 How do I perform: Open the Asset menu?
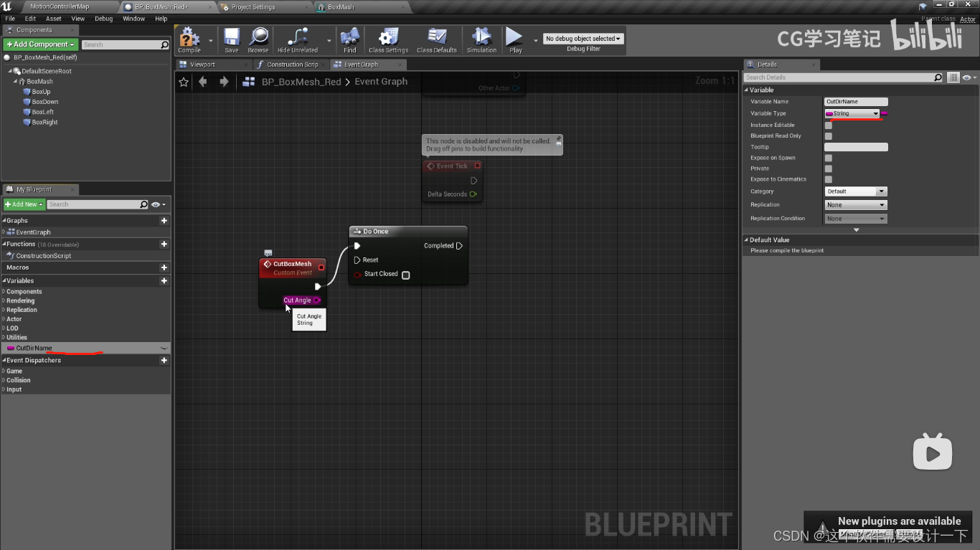[x=54, y=19]
